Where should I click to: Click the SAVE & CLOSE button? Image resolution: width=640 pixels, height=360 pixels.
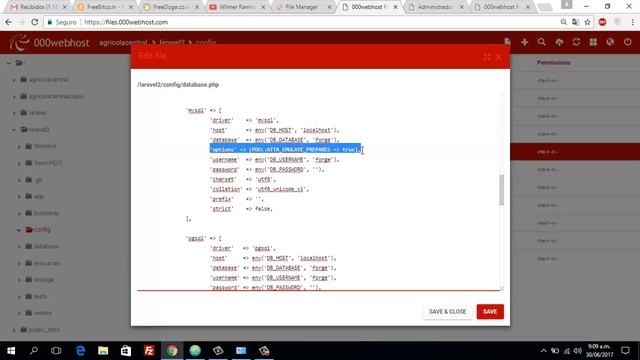coord(447,311)
